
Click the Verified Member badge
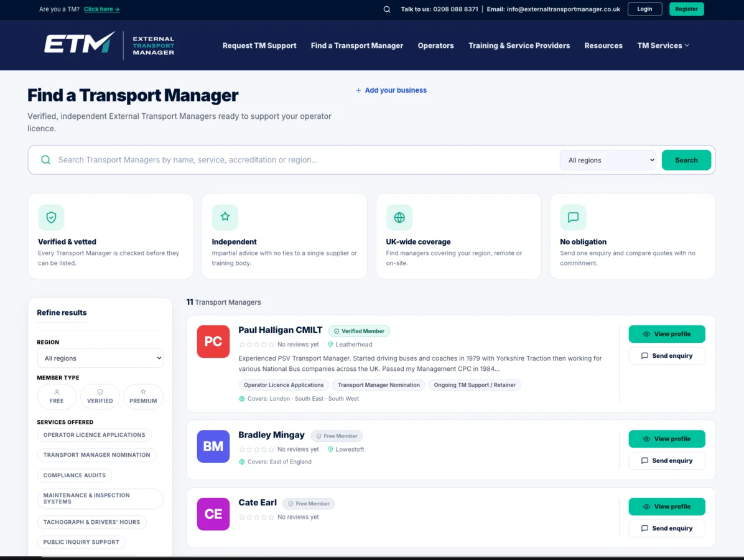pos(359,331)
